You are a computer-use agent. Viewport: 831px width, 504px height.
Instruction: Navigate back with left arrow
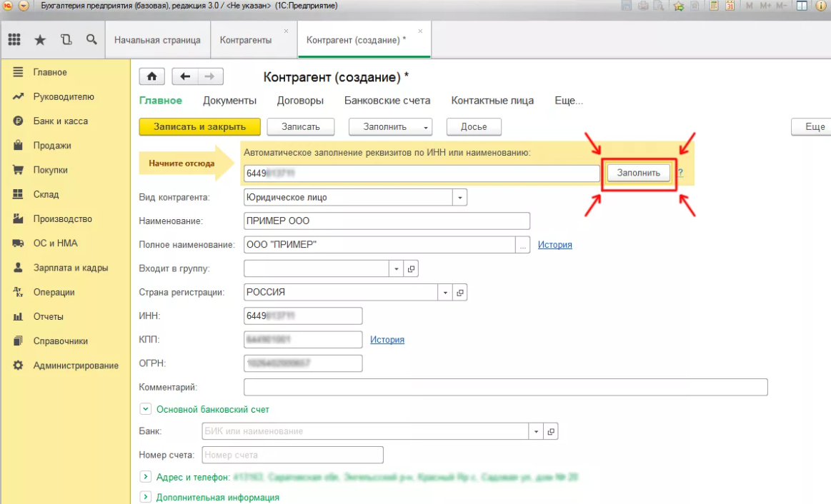[185, 77]
